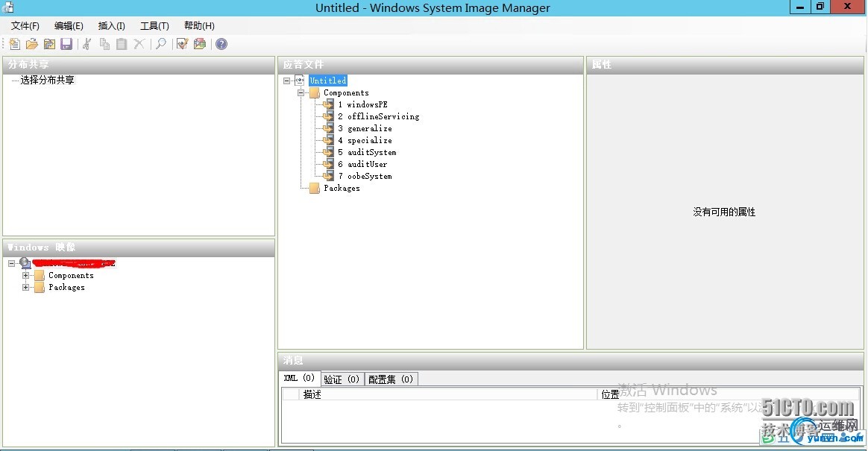Select the '3 generalize' pass

365,129
